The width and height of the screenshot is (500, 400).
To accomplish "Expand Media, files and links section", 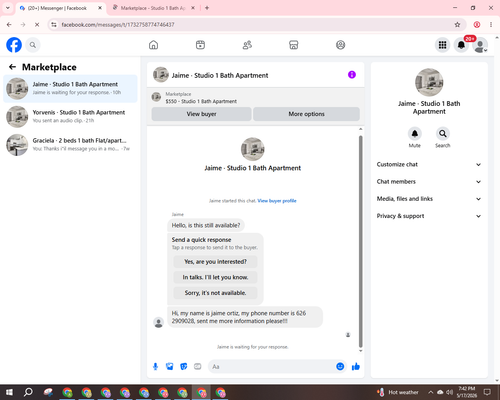I will 429,199.
